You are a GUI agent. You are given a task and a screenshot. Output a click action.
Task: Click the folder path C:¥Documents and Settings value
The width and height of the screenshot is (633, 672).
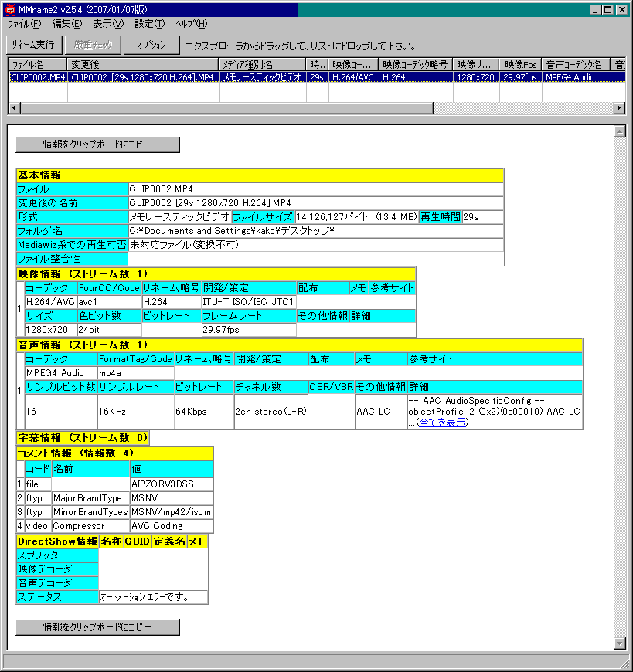point(232,231)
